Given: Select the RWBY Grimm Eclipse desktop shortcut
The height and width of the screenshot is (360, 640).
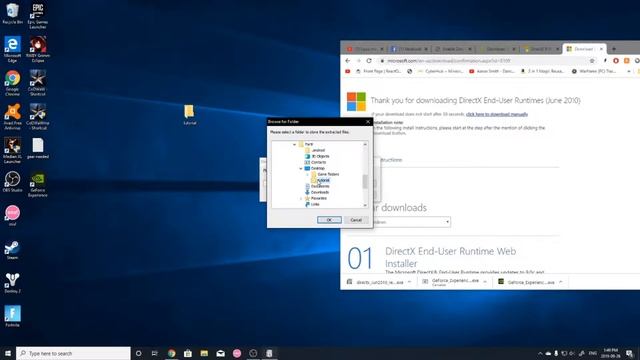Looking at the screenshot, I should click(38, 49).
